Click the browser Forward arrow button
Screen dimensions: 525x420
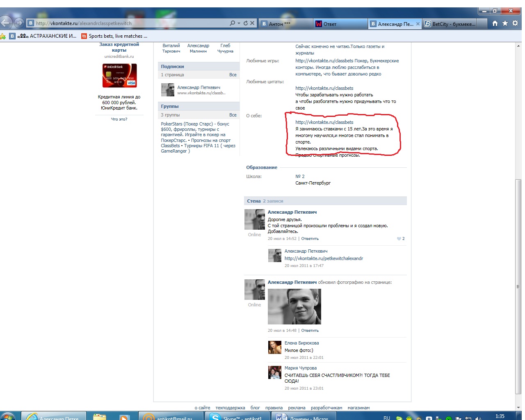click(19, 23)
